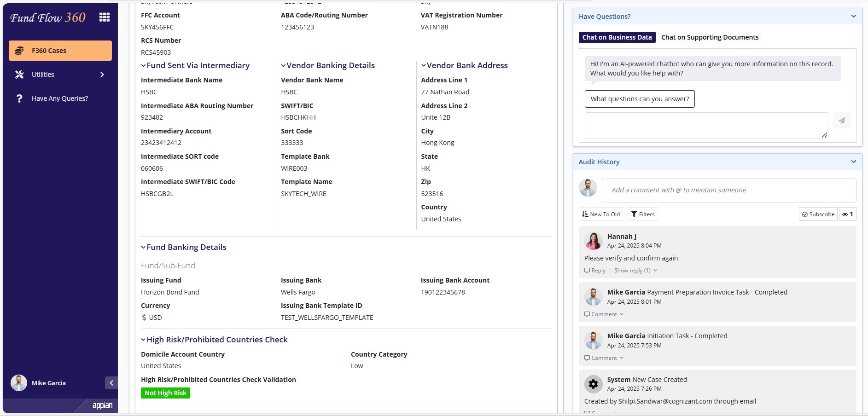The width and height of the screenshot is (868, 416).
Task: Click Mike Garcia avatar on Initiation Task entry
Action: pos(593,341)
